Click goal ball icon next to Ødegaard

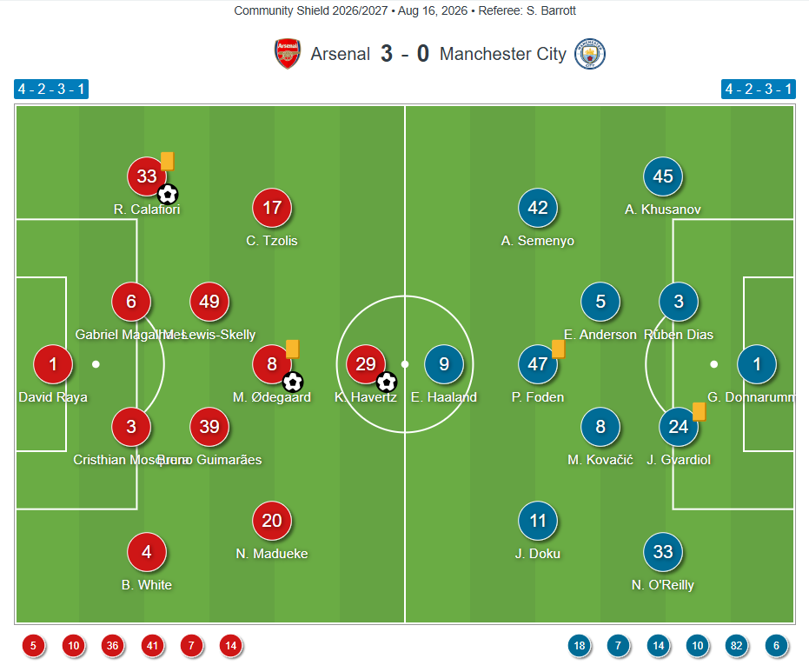[x=293, y=383]
